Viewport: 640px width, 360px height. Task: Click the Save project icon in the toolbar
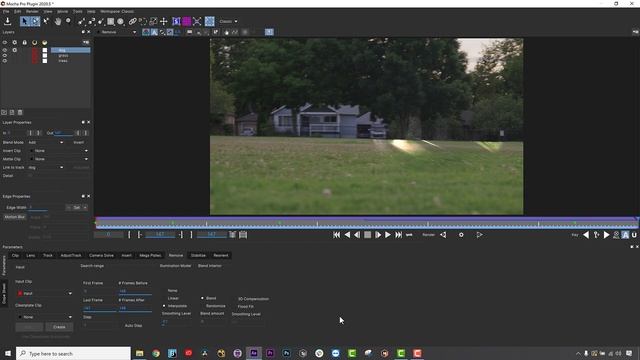7,21
